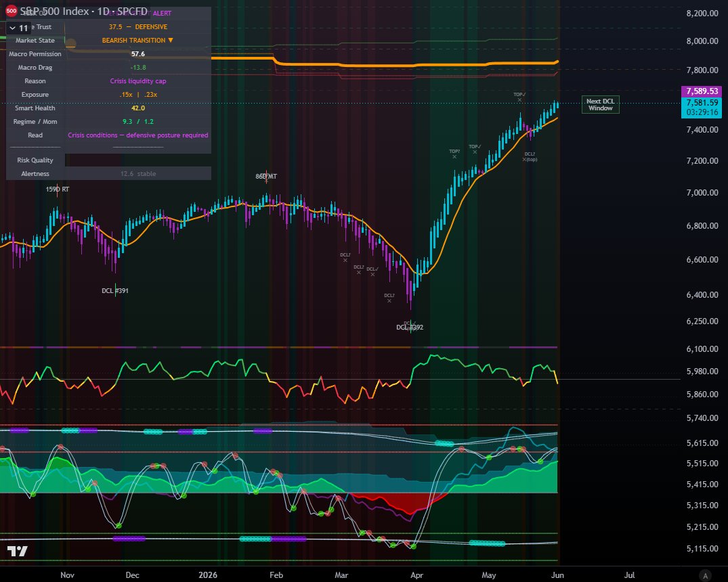Select the BEARISH TRANSITION market state value
The height and width of the screenshot is (582, 728).
click(137, 41)
